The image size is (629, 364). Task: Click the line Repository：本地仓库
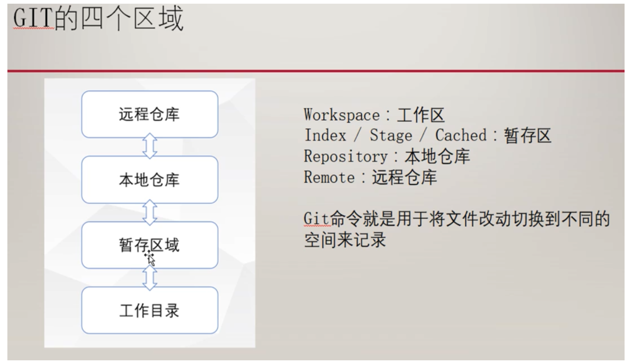(x=386, y=157)
